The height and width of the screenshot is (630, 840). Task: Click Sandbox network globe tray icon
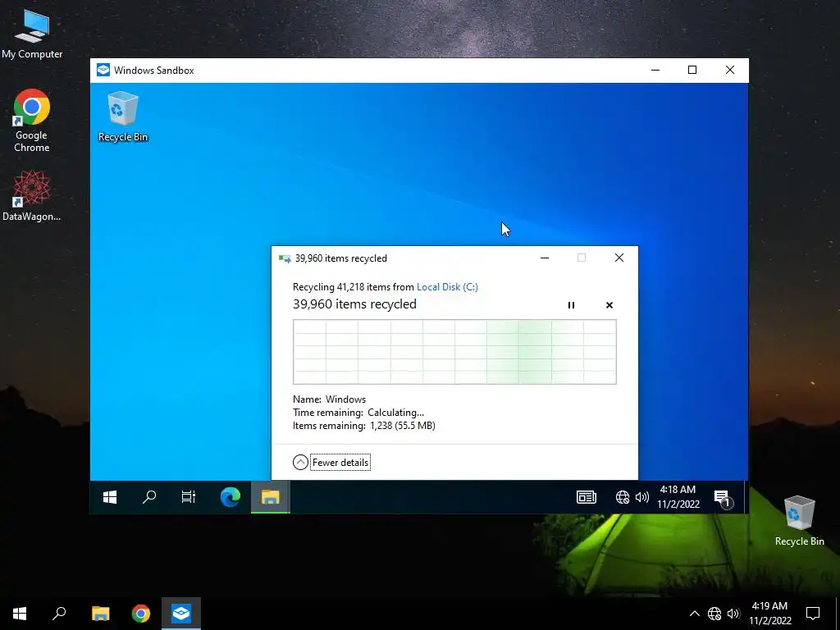622,497
